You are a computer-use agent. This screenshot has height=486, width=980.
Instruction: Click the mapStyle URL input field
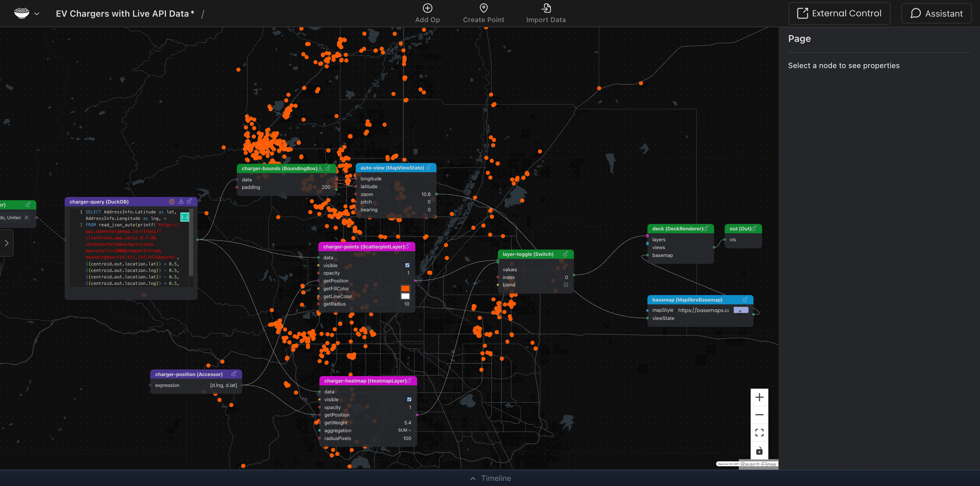(703, 310)
